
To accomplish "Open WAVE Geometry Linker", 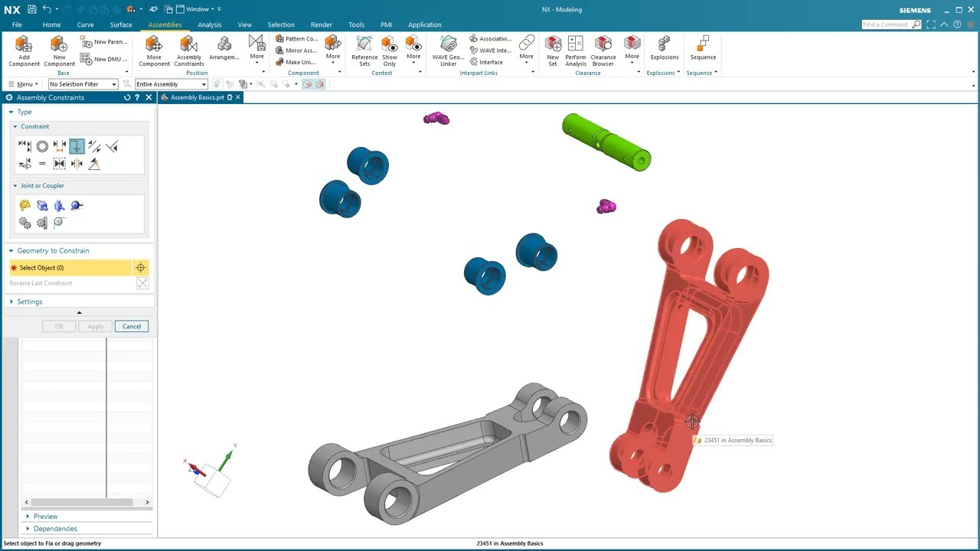I will (448, 51).
